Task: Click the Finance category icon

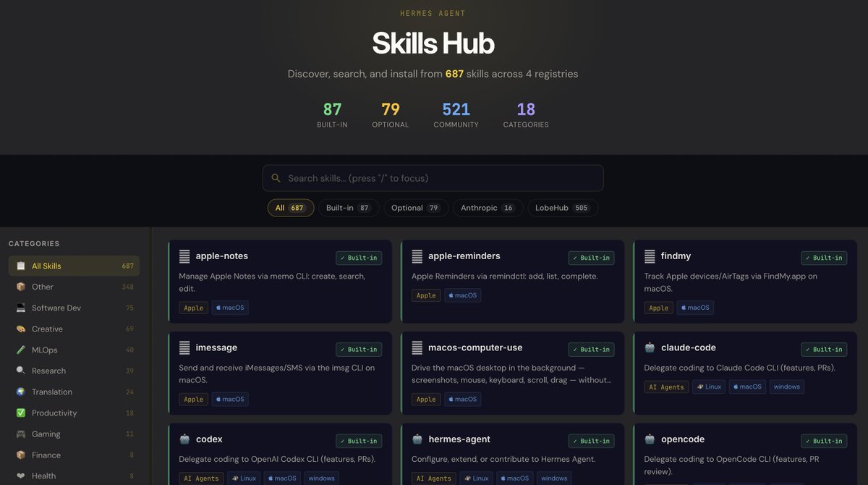Action: click(x=21, y=455)
